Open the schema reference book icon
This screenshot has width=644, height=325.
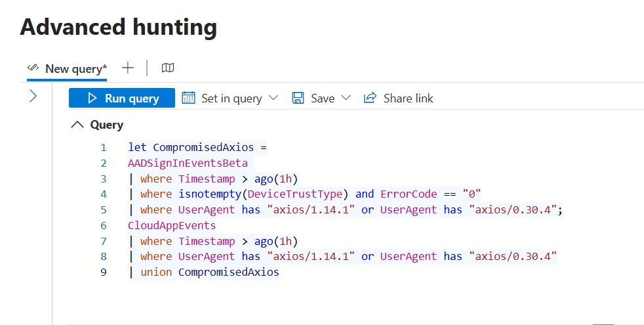[168, 68]
